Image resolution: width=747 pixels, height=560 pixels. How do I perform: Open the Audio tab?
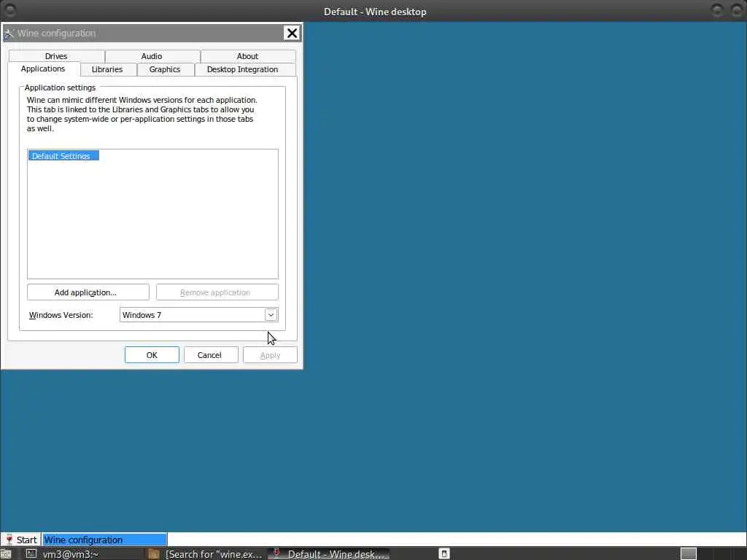pyautogui.click(x=152, y=56)
